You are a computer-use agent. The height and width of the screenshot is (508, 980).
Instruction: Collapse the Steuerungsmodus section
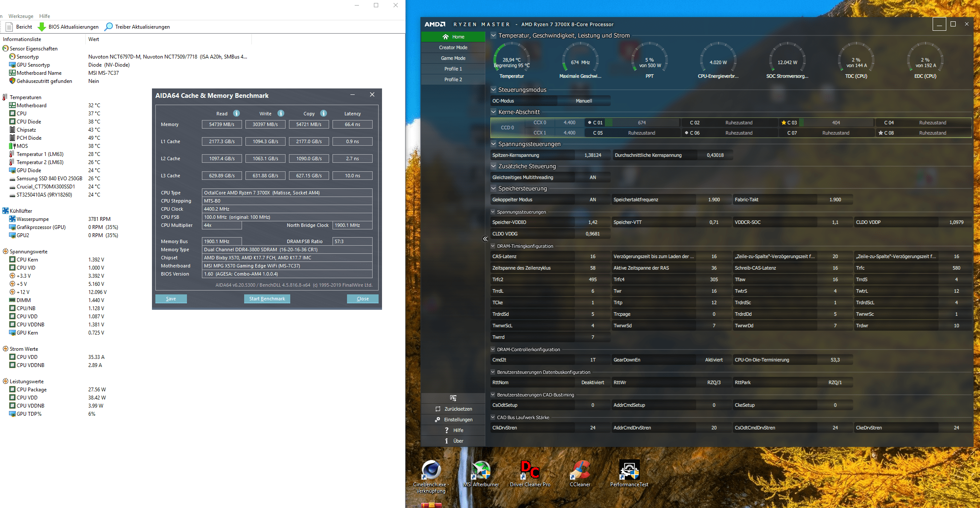(493, 90)
